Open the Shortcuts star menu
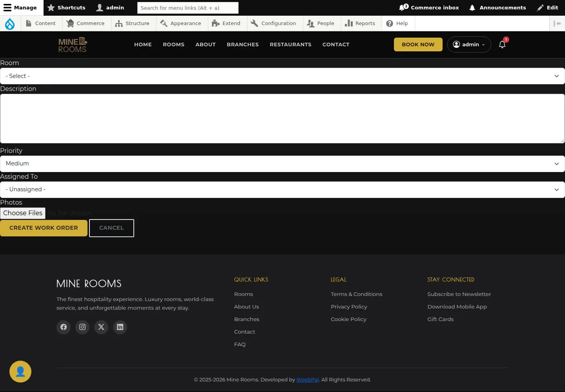Image resolution: width=565 pixels, height=392 pixels. click(66, 8)
